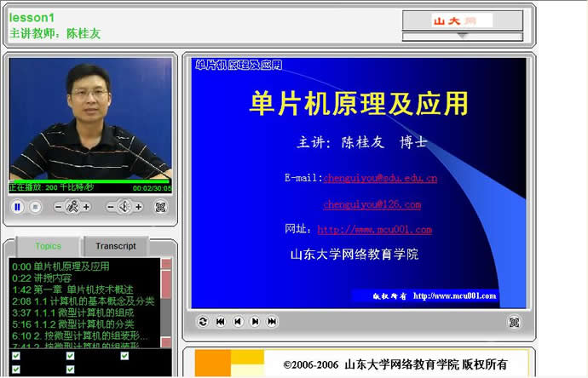Click the topics list scrollbar up arrow
Screen dimensions: 588x378
(x=166, y=264)
